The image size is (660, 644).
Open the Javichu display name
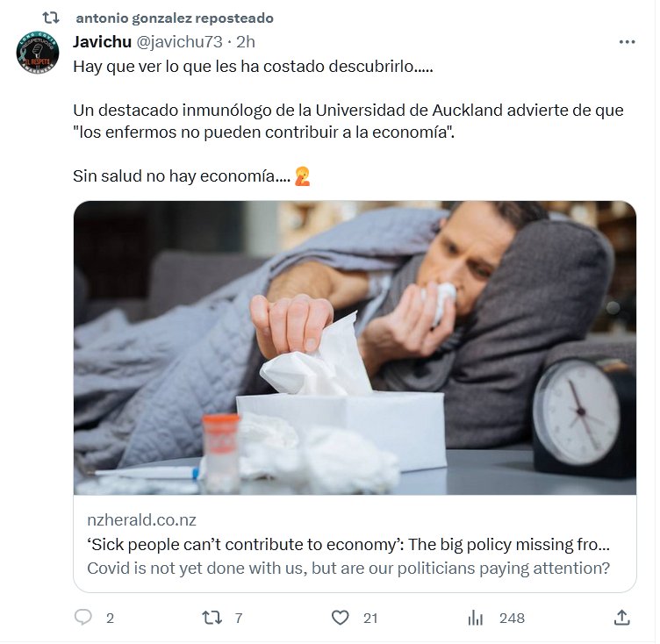(103, 41)
